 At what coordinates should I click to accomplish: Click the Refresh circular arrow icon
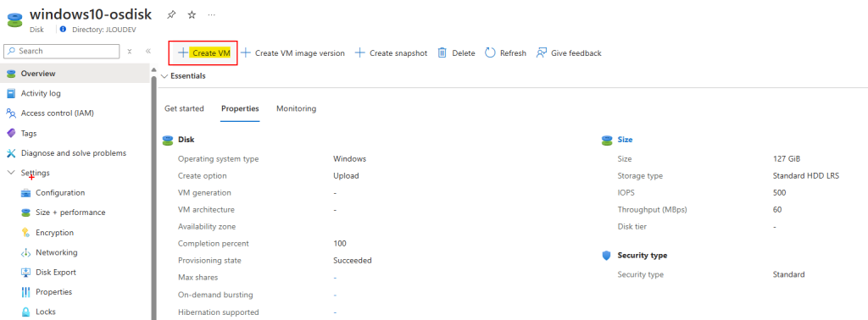tap(490, 53)
